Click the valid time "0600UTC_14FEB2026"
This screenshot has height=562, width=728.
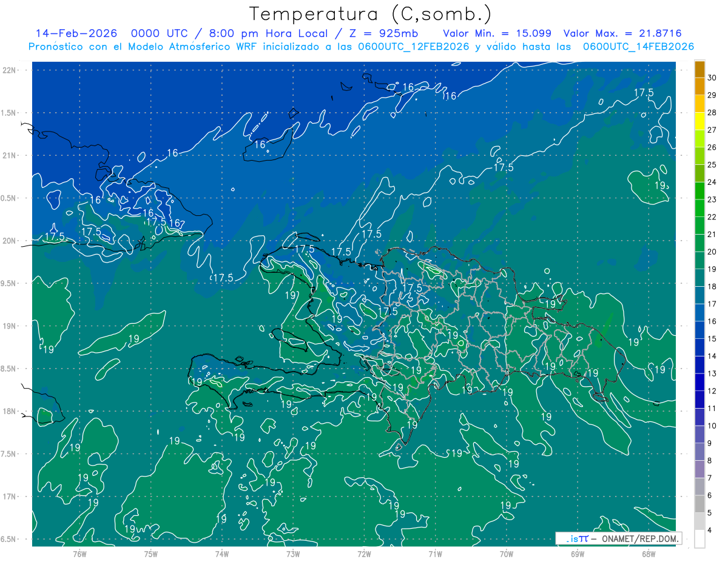point(638,47)
